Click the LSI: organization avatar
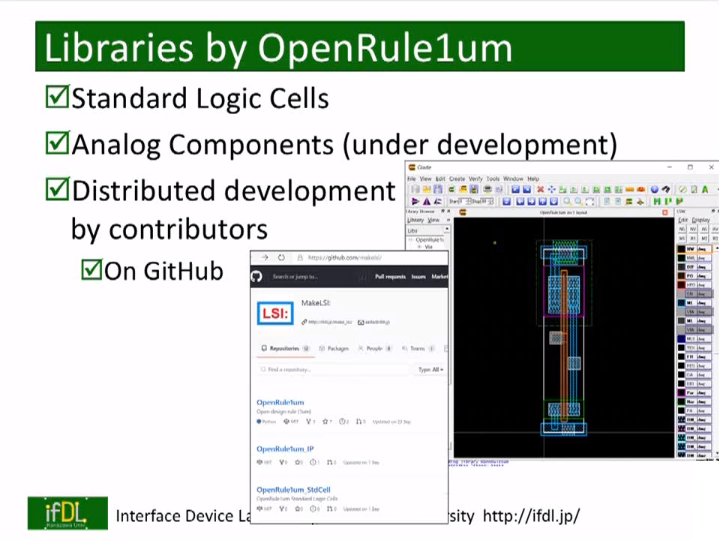The height and width of the screenshot is (541, 719). coord(275,313)
